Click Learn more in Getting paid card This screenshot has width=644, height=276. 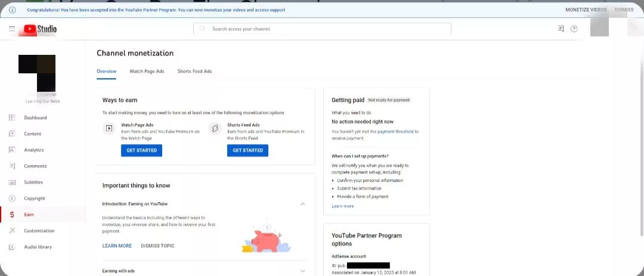(342, 206)
